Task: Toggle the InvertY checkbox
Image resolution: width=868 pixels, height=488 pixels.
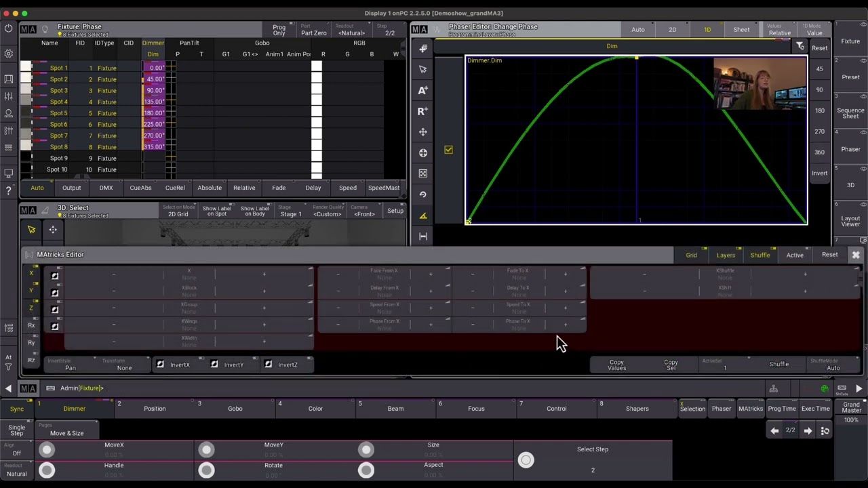Action: click(214, 365)
